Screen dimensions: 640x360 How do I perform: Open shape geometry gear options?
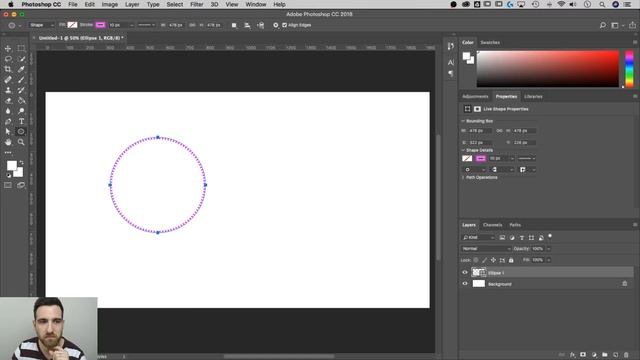(x=276, y=25)
